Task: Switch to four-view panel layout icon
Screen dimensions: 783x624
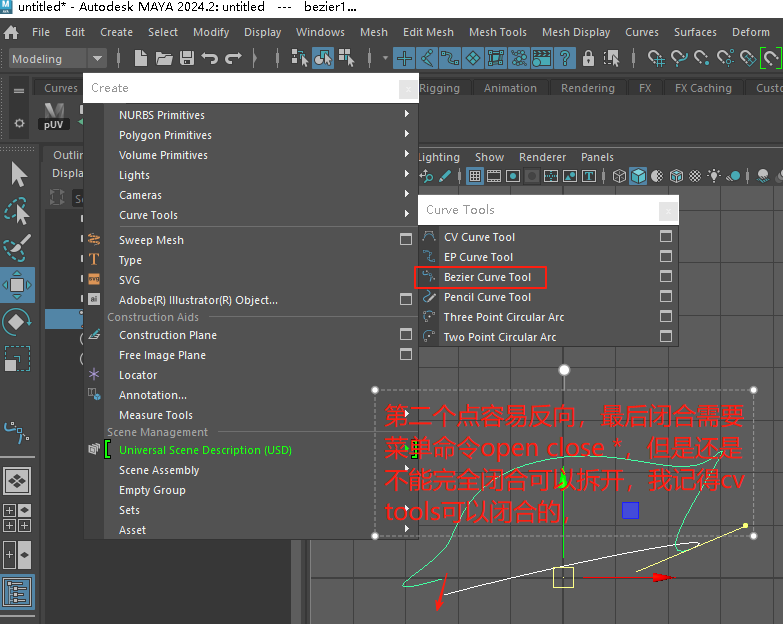Action: pos(17,517)
